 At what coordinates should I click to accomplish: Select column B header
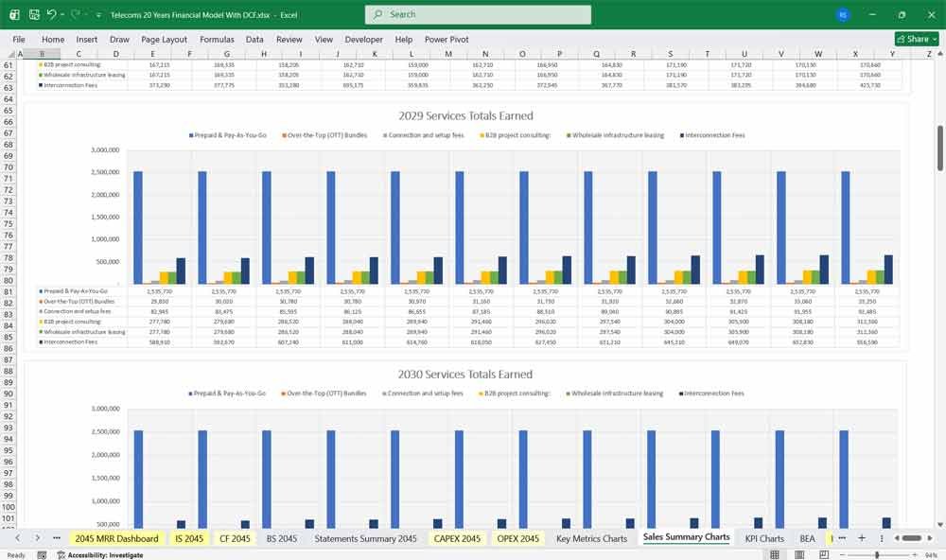[x=42, y=54]
